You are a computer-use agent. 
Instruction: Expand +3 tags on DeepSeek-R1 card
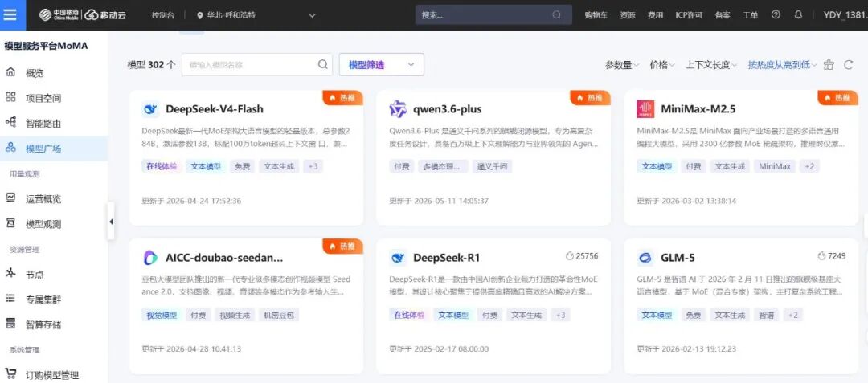[x=560, y=315]
